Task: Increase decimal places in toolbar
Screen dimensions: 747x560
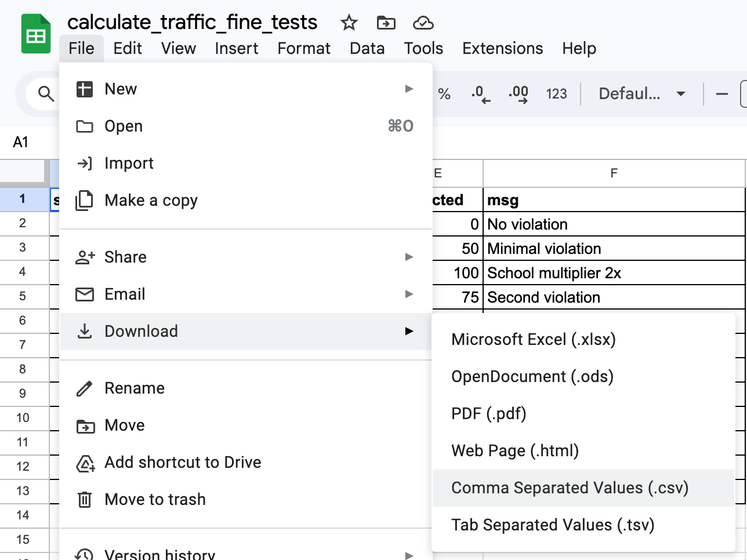Action: [518, 94]
